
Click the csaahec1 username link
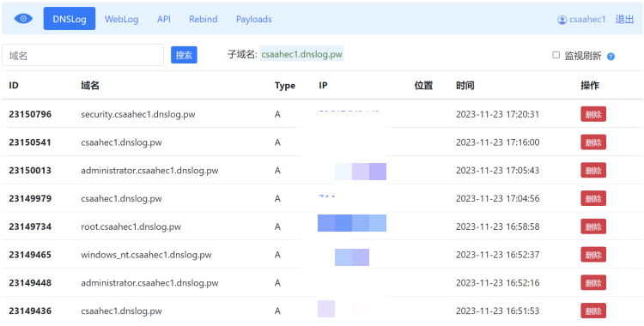[x=587, y=19]
